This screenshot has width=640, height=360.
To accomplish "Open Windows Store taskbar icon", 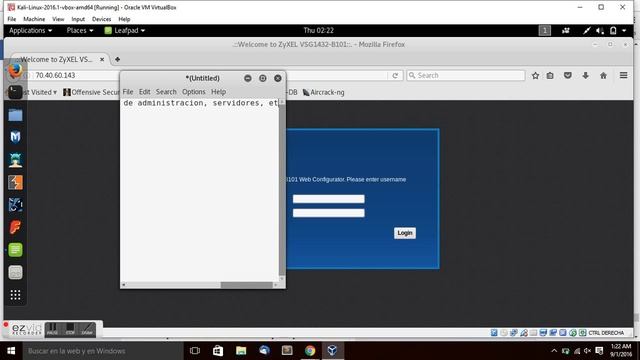I will tap(218, 351).
